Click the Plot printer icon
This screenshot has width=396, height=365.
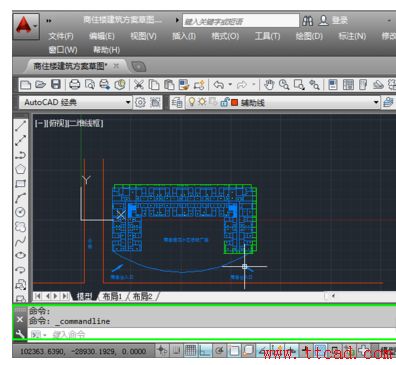[74, 85]
